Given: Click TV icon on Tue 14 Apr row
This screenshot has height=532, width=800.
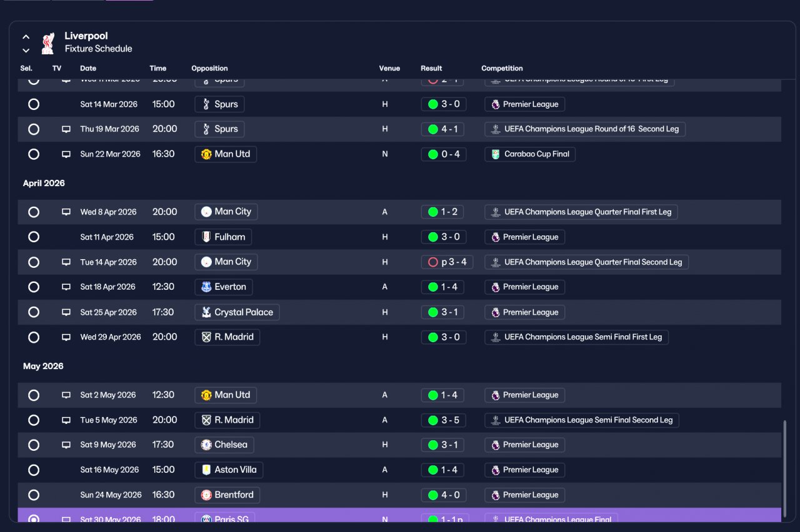Looking at the screenshot, I should click(x=66, y=262).
